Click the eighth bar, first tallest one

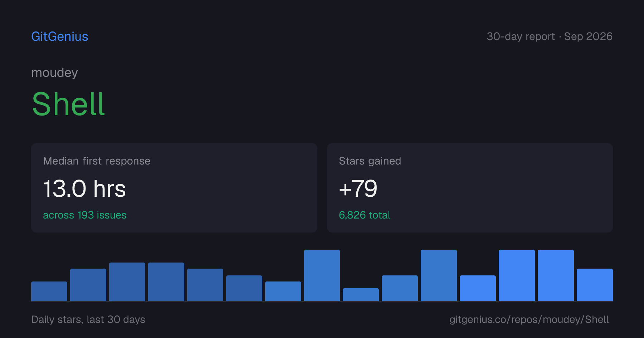tap(322, 275)
